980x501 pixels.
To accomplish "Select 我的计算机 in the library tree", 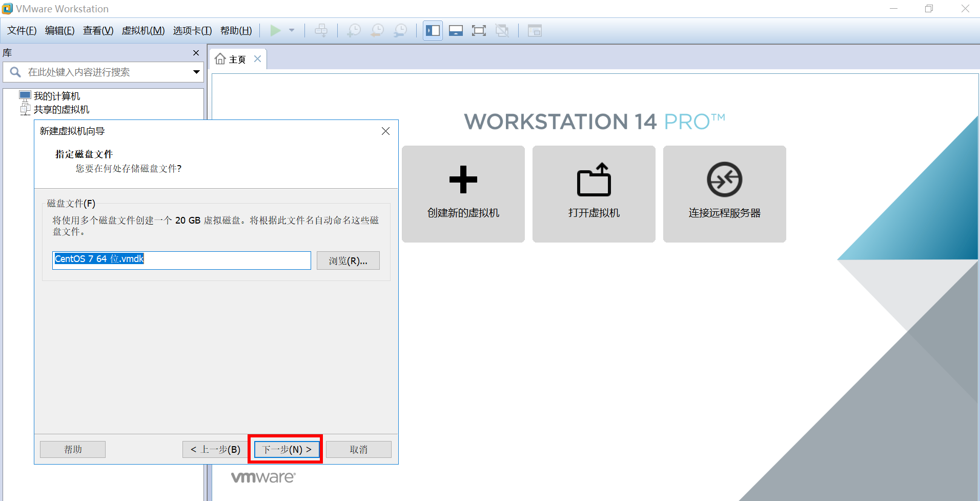I will coord(57,96).
